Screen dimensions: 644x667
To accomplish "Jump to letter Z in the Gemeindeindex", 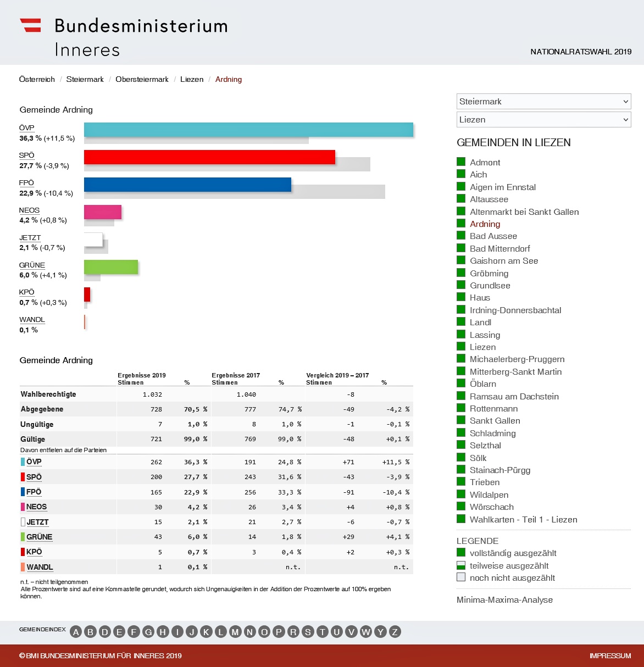I will tap(395, 632).
